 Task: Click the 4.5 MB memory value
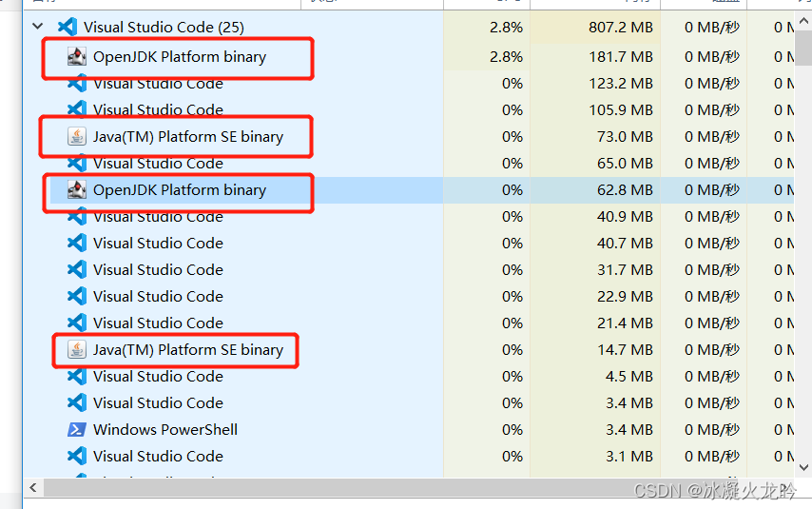[628, 377]
